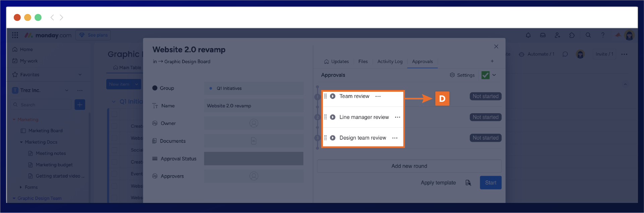
Task: Click the invite members icon
Action: click(x=557, y=35)
